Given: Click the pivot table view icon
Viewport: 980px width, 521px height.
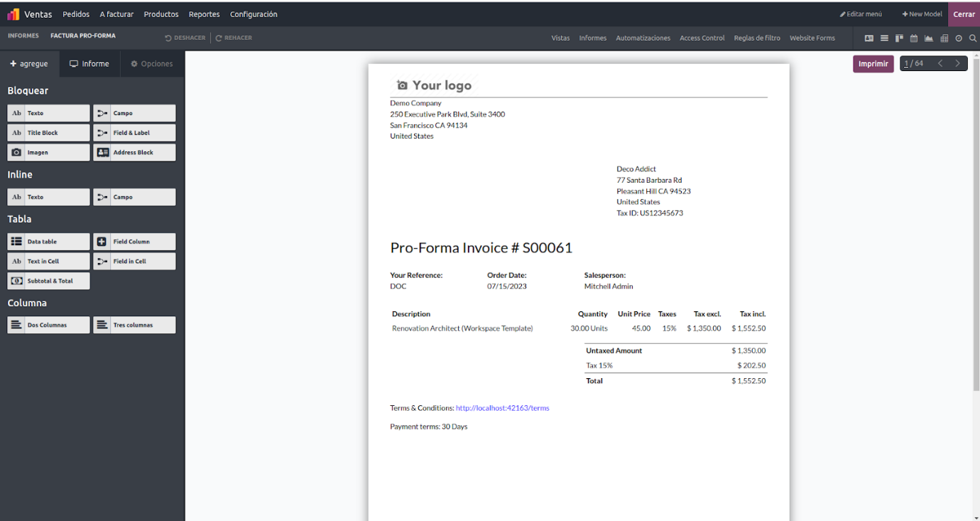Looking at the screenshot, I should [x=944, y=38].
